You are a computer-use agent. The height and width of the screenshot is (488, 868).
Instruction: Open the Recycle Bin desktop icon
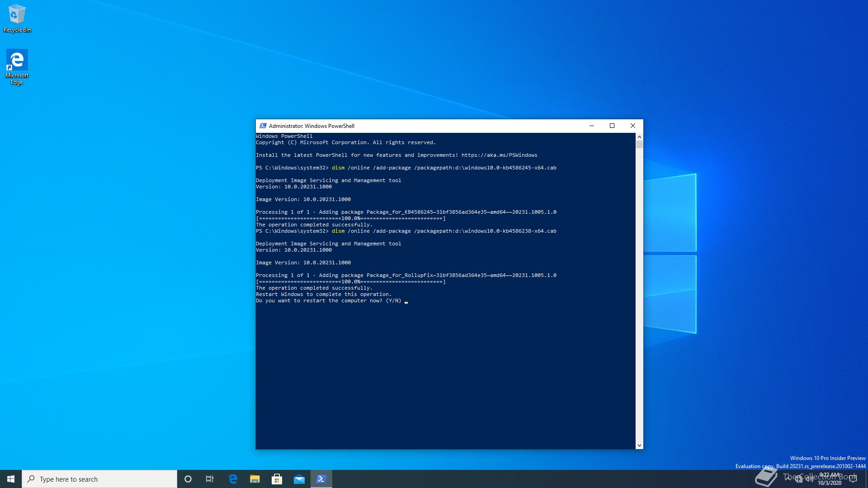[17, 19]
